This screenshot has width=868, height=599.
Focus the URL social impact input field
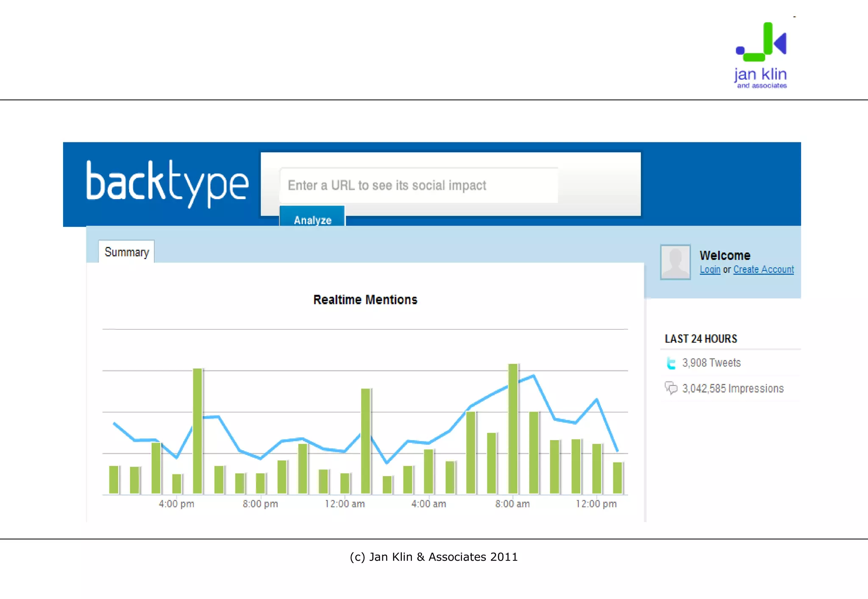pyautogui.click(x=418, y=185)
